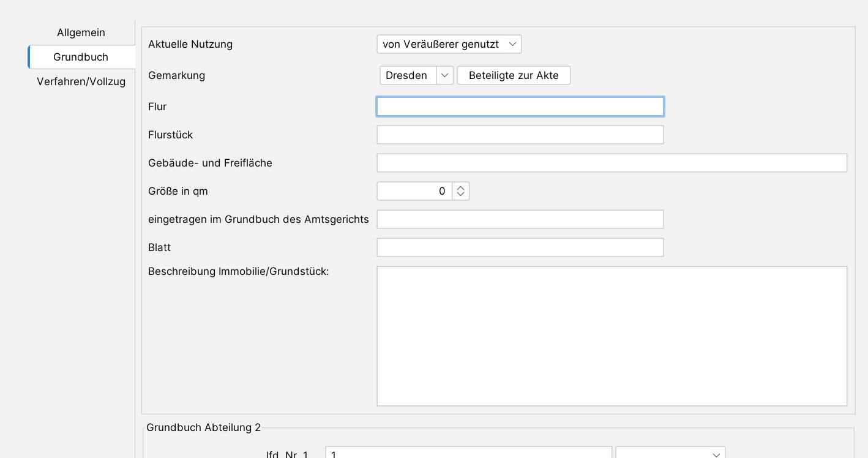868x458 pixels.
Task: Click the Grundbuch Abteilung 2 group title
Action: (x=203, y=427)
